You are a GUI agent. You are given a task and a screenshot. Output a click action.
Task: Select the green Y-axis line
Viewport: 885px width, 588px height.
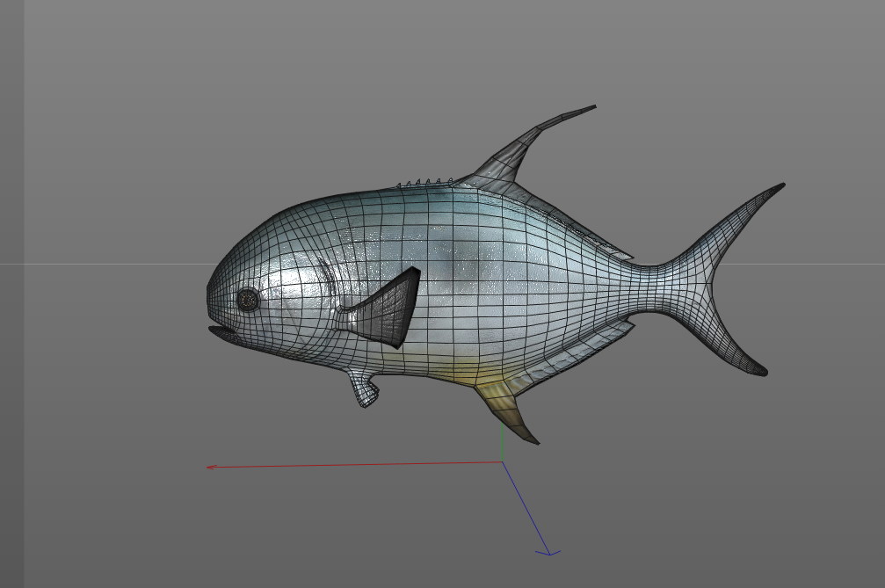503,443
